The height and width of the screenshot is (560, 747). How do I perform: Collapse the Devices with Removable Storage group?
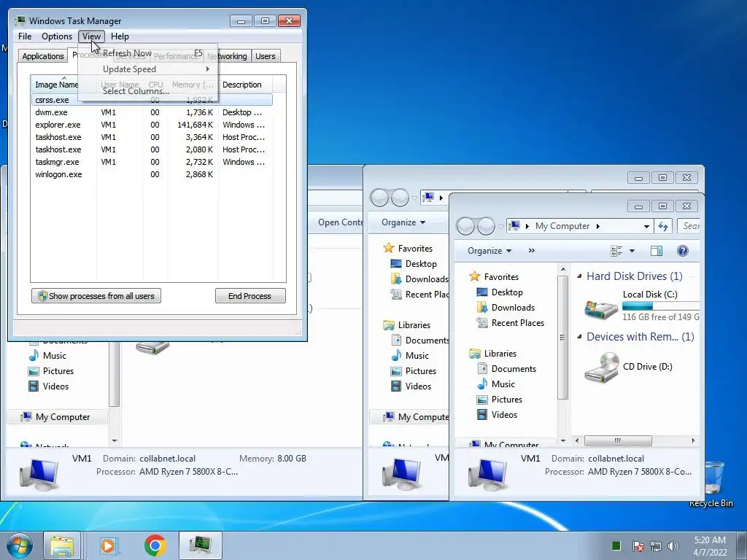[x=579, y=337]
